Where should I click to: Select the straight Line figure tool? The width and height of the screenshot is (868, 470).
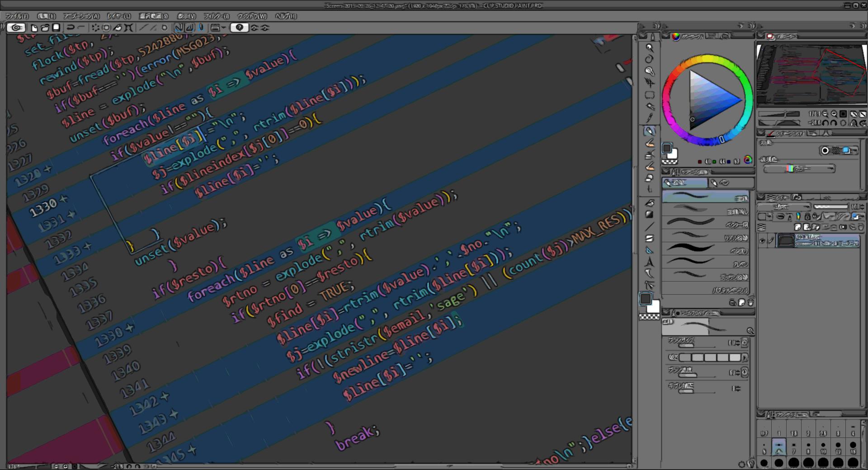650,226
